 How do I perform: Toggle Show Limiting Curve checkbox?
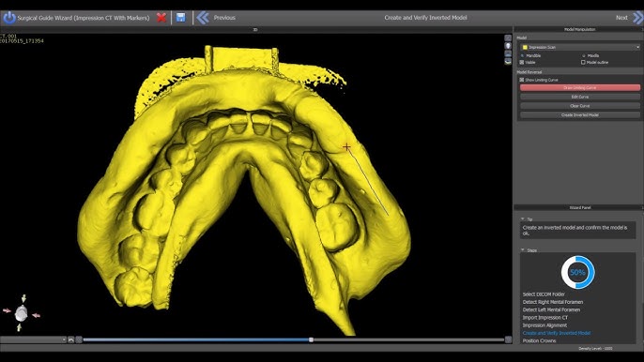[x=522, y=80]
